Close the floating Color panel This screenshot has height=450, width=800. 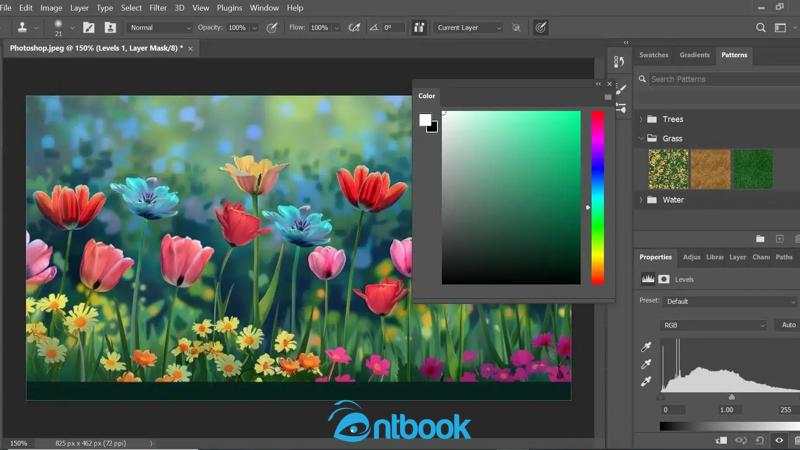[x=609, y=84]
